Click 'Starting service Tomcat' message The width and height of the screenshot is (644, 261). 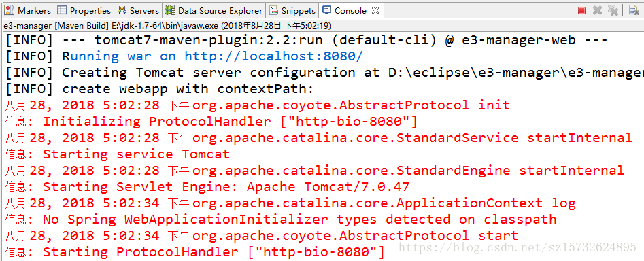[118, 154]
